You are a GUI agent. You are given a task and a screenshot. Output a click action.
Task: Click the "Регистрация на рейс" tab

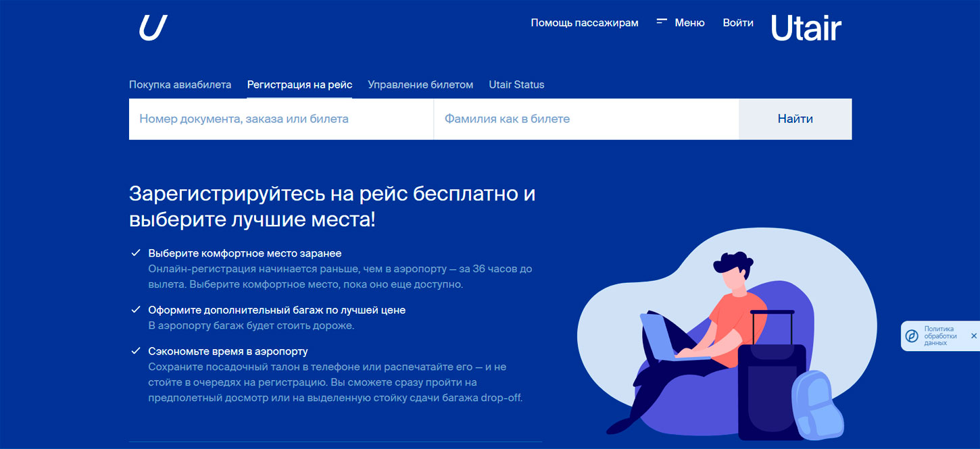tap(299, 84)
